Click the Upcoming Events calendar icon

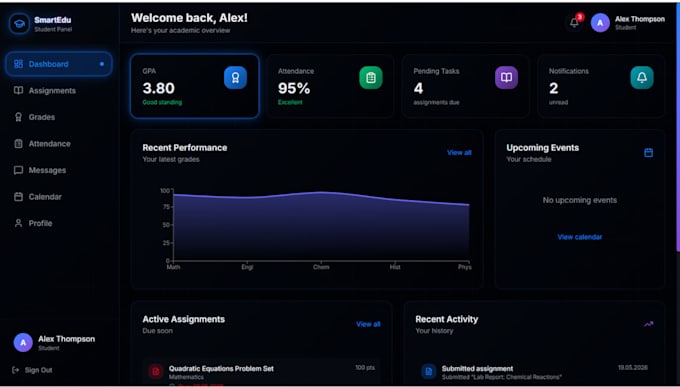(x=648, y=153)
